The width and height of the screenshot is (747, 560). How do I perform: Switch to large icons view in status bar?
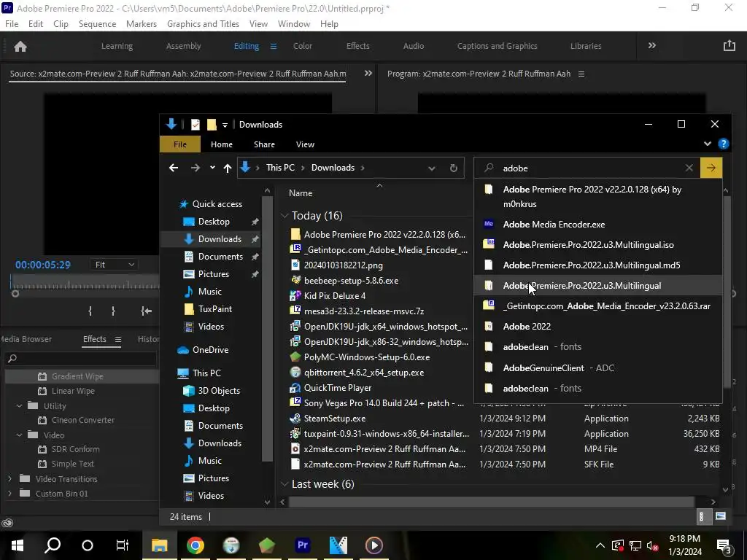(721, 517)
